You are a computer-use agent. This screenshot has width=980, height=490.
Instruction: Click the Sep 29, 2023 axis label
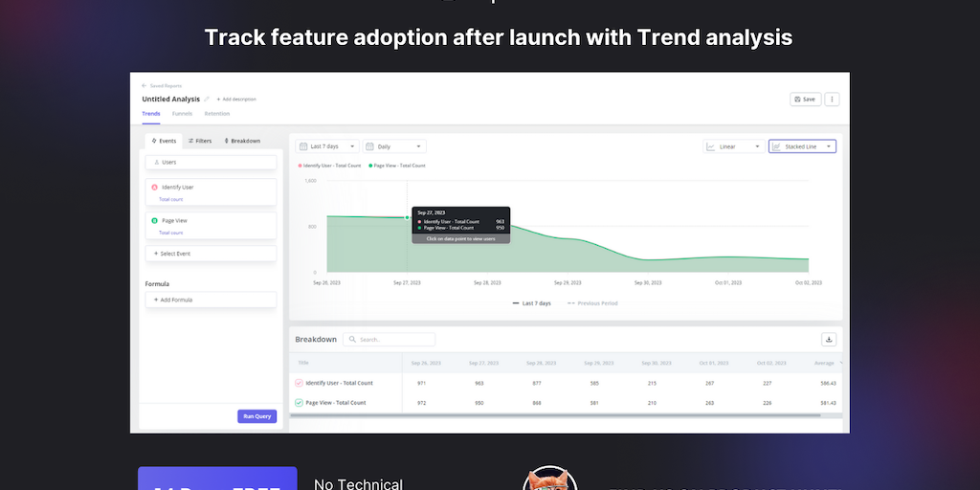click(568, 282)
